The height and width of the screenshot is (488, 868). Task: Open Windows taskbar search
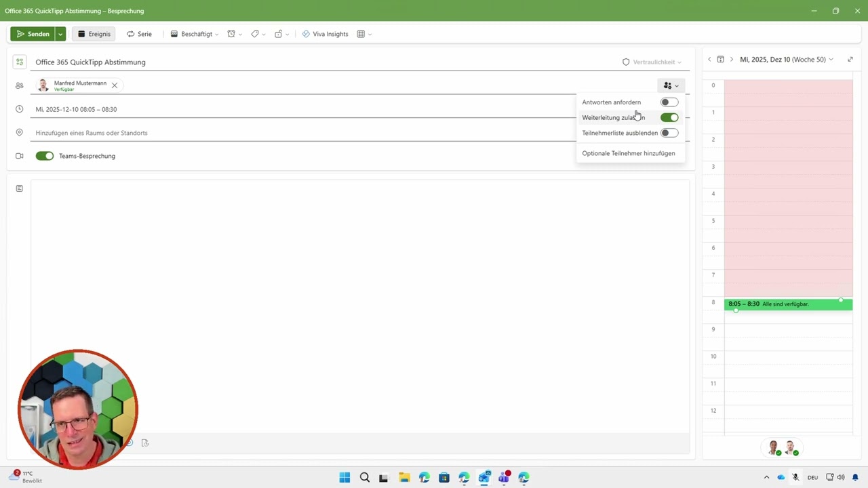click(x=365, y=477)
